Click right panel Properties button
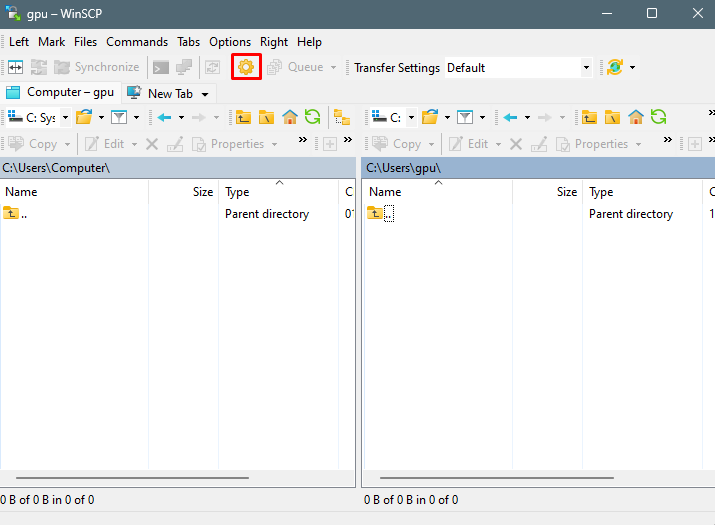Screen dimensions: 715x525 592,144
